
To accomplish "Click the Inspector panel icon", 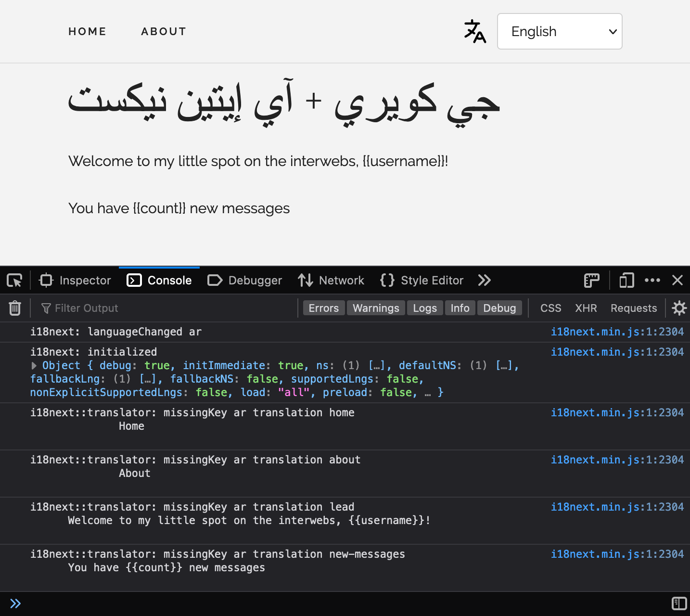I will pos(75,280).
